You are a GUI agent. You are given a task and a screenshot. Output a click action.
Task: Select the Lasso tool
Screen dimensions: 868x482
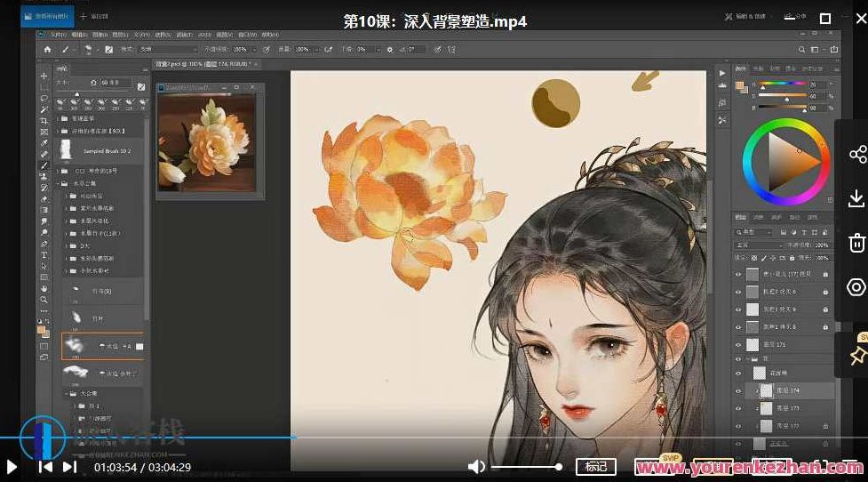point(44,98)
